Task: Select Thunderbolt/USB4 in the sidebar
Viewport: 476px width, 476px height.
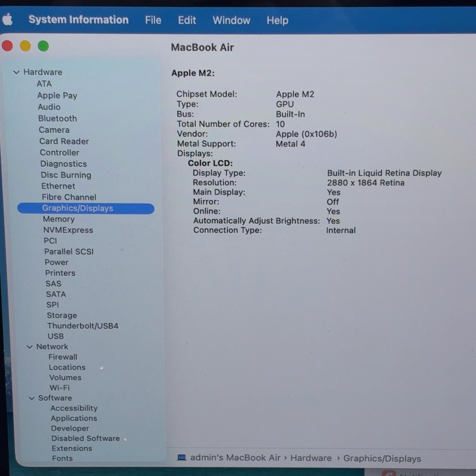Action: tap(83, 326)
